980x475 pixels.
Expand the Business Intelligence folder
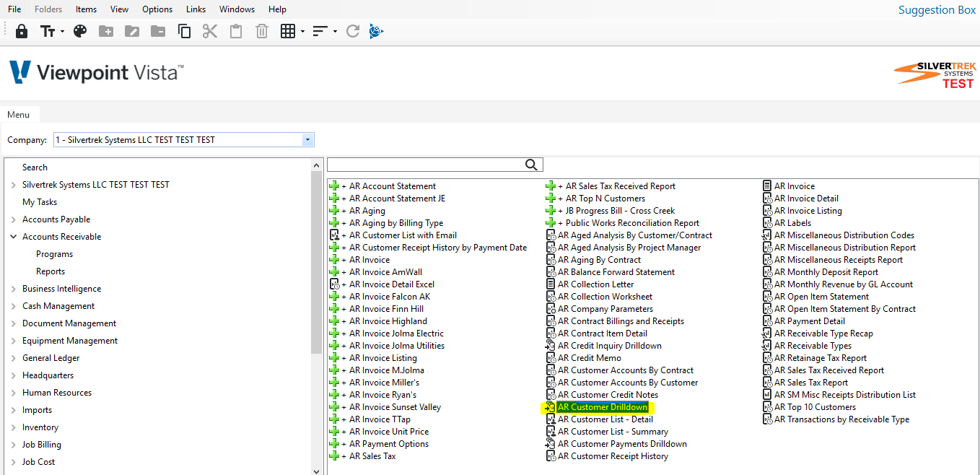pos(14,289)
